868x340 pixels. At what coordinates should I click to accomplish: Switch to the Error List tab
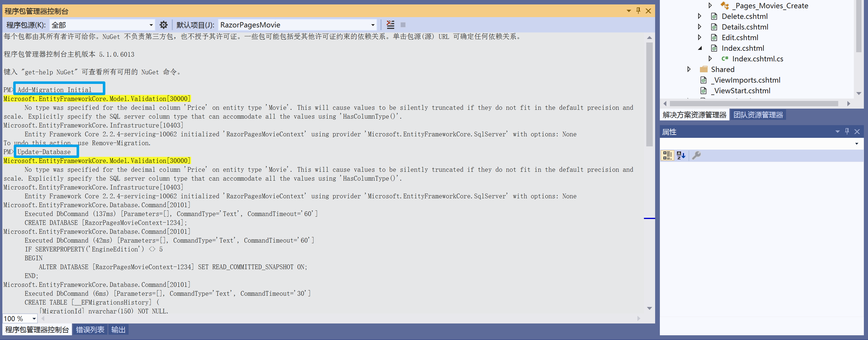90,330
